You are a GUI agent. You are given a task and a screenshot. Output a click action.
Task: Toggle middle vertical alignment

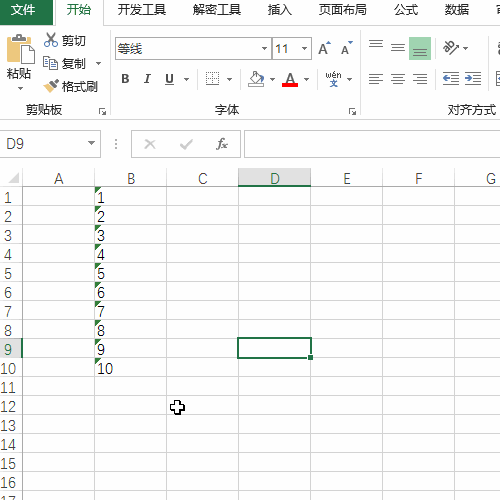398,48
